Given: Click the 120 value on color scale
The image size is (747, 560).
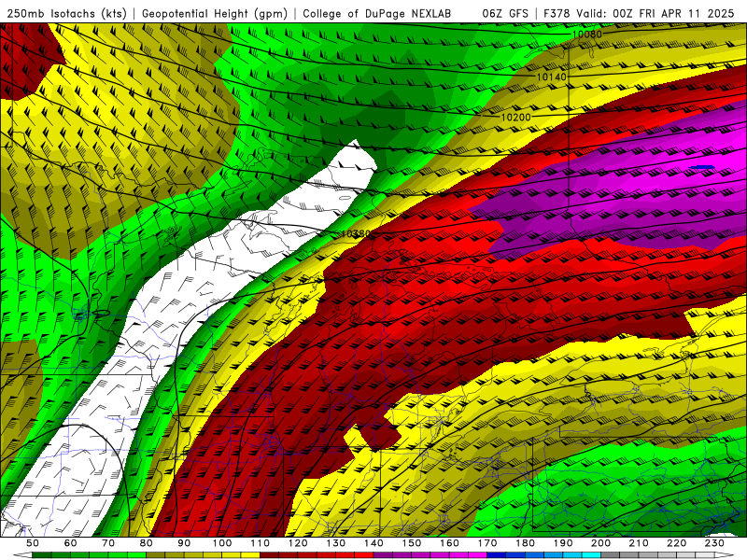Looking at the screenshot, I should click(x=298, y=543).
